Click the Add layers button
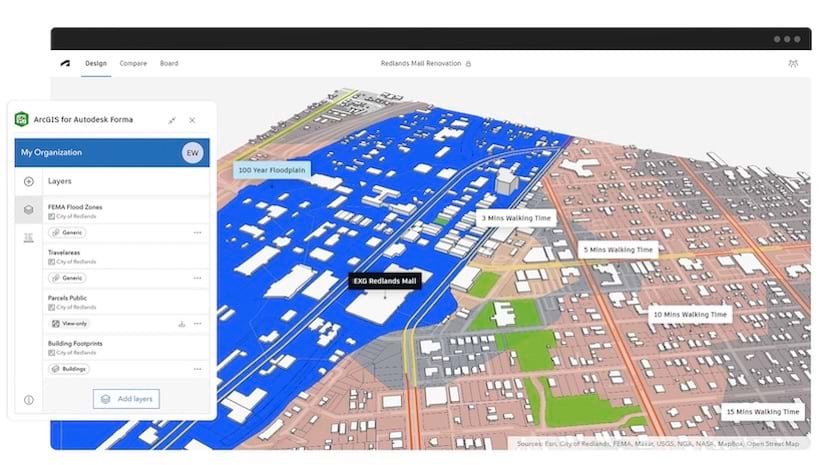 pos(126,399)
